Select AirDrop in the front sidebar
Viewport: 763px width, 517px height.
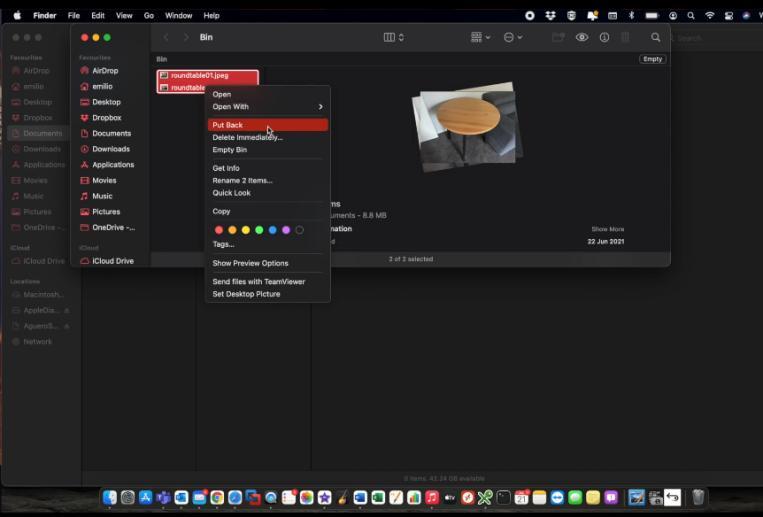coord(105,71)
